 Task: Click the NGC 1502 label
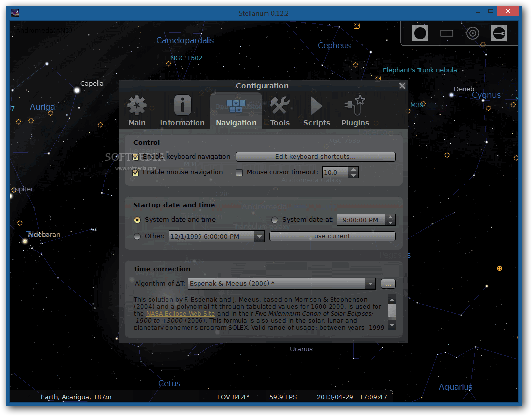coord(186,58)
